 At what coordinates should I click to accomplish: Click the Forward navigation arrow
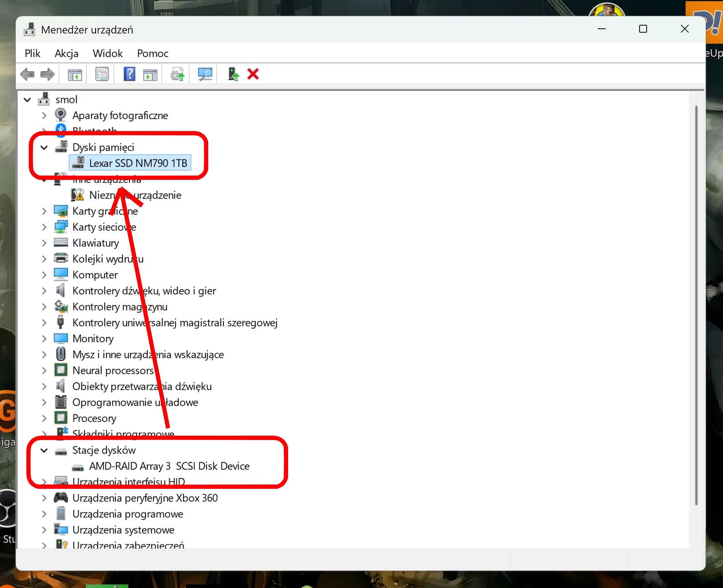47,74
